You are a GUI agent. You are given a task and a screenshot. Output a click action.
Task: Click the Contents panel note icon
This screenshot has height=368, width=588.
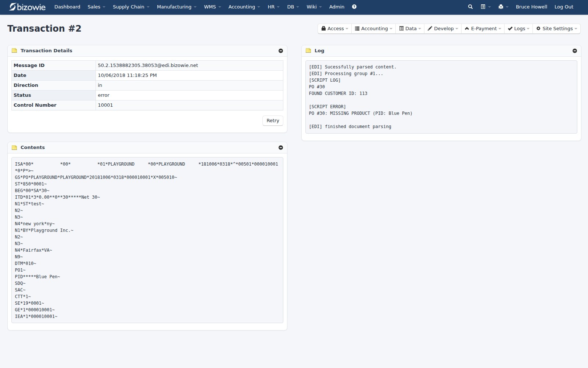click(x=14, y=148)
